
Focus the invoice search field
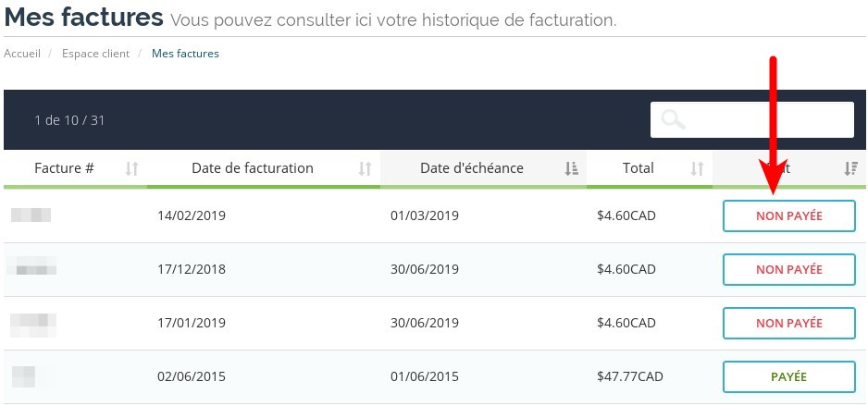tap(751, 119)
